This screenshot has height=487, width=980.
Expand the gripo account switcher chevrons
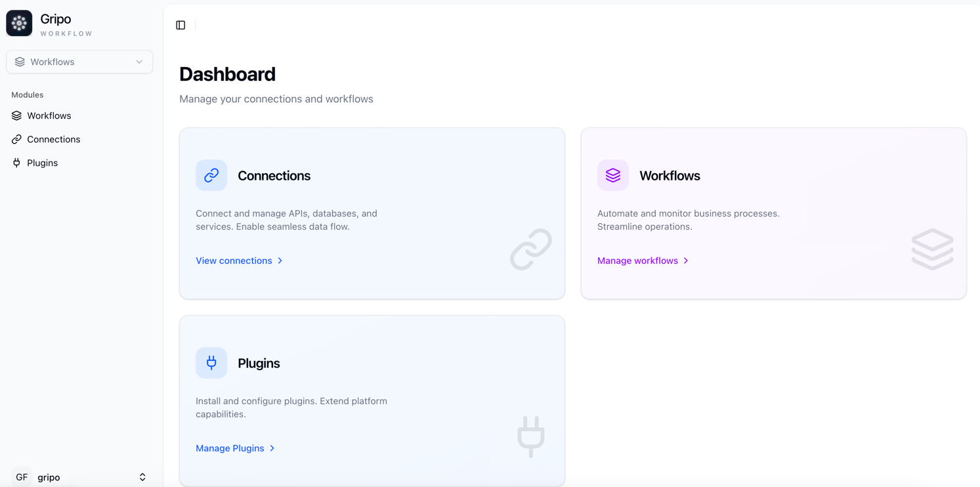(x=142, y=477)
